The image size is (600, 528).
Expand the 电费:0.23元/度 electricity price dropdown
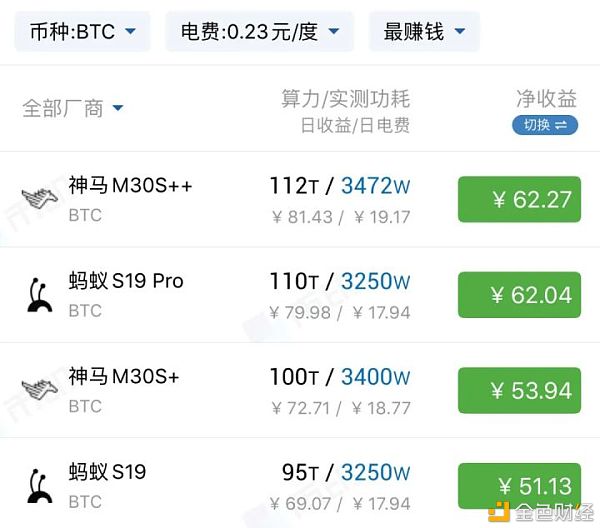259,31
